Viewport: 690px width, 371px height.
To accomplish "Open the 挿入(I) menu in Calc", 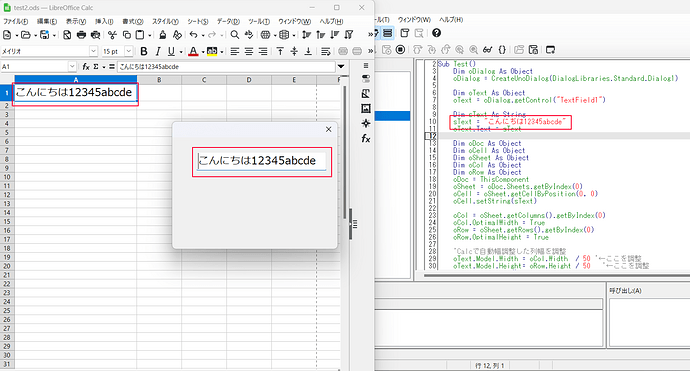I will pyautogui.click(x=104, y=21).
